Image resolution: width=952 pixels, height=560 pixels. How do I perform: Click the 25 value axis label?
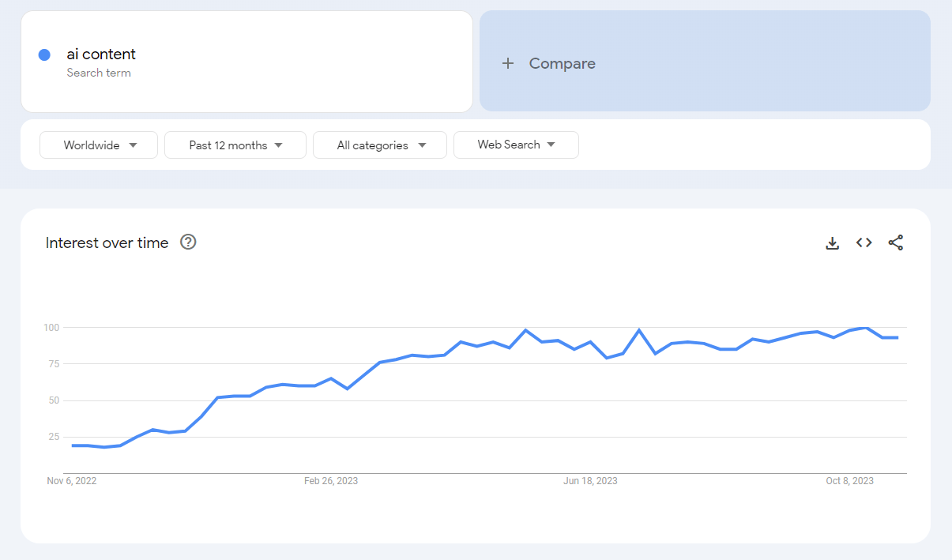point(55,437)
